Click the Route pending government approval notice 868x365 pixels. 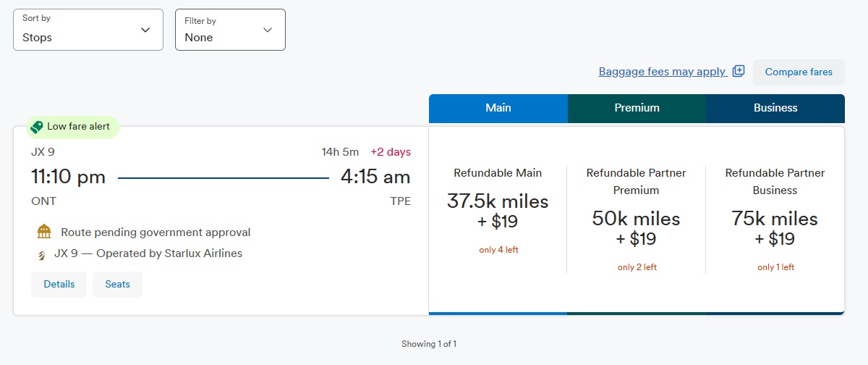click(x=156, y=232)
